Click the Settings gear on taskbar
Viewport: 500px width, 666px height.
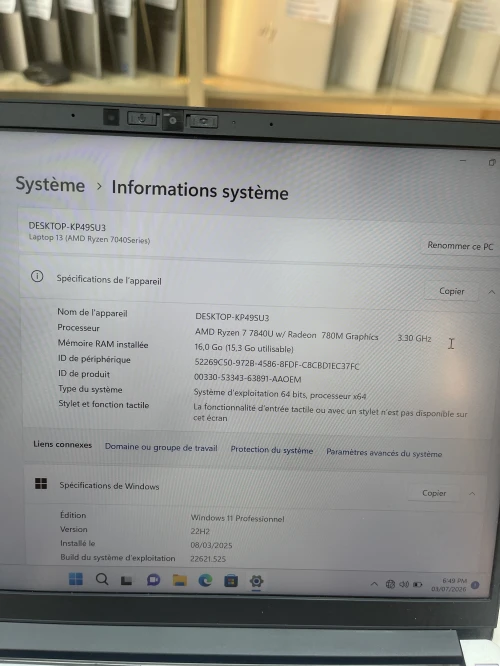(x=257, y=581)
